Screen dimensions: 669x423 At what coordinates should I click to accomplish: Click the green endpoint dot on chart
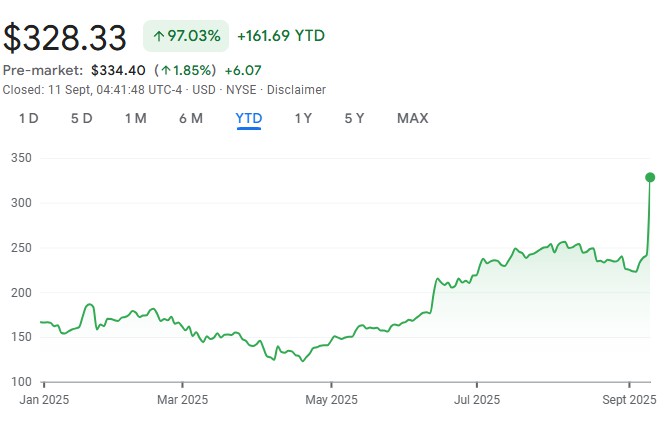(x=650, y=177)
